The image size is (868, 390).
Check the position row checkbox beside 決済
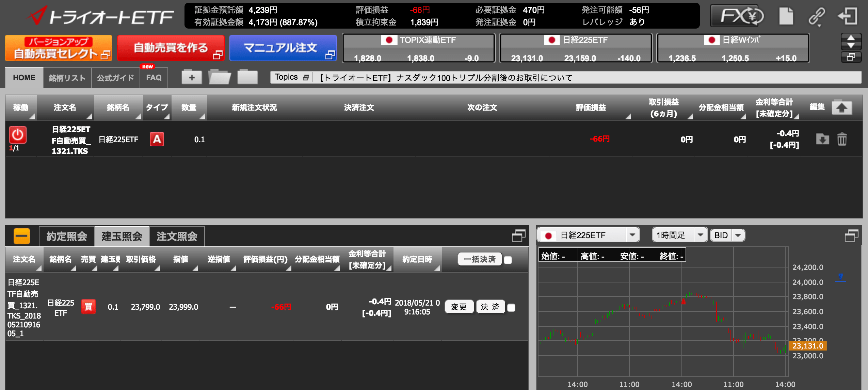point(511,308)
